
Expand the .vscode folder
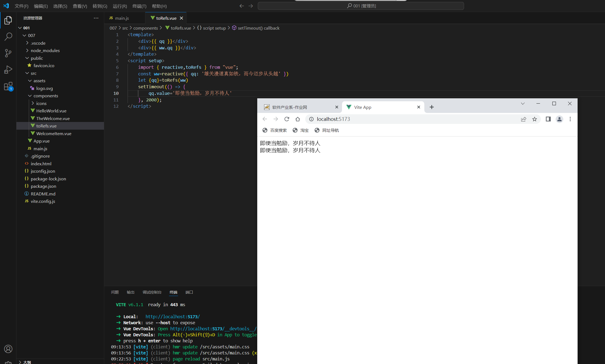[27, 43]
